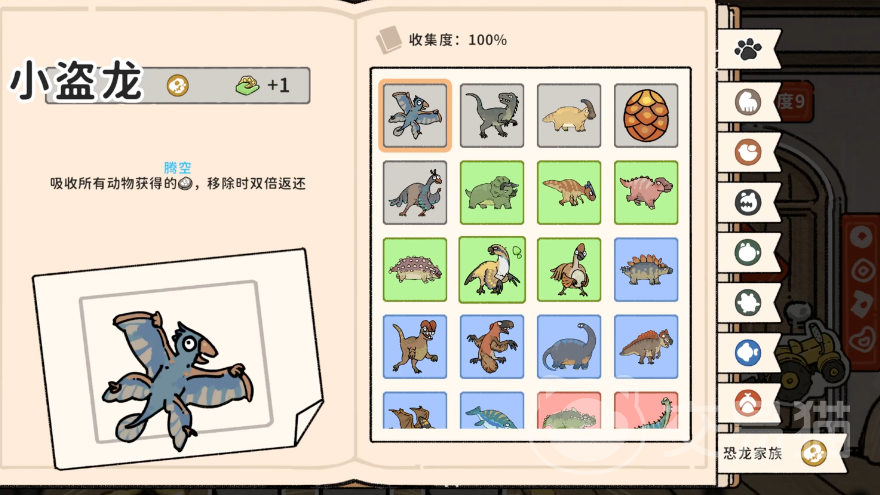Select the green apple category bookmark
The image size is (880, 495).
[x=748, y=252]
